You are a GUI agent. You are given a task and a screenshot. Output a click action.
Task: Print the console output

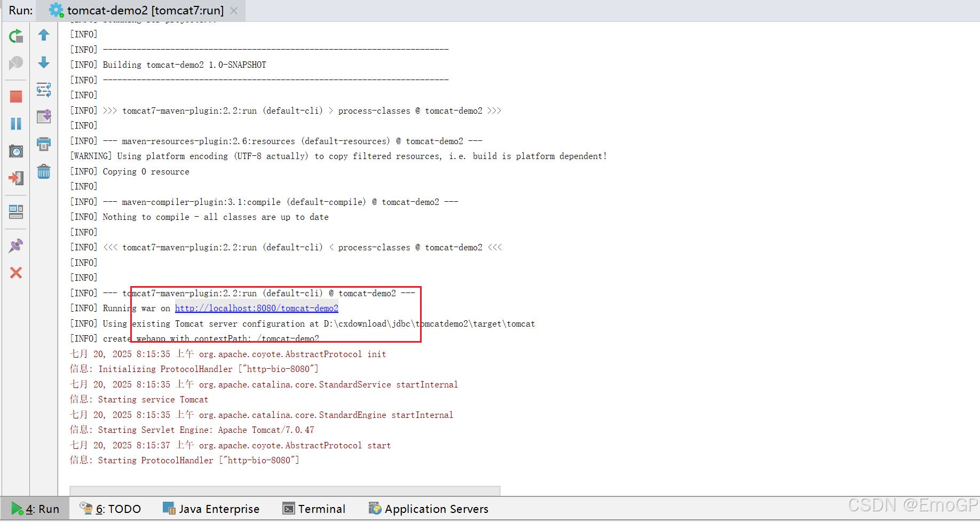click(44, 144)
